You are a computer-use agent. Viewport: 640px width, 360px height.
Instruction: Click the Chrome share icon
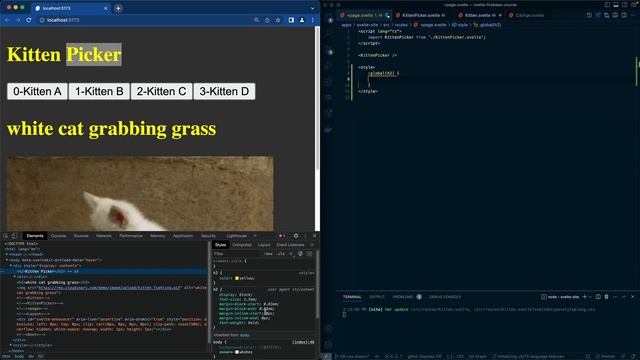[x=267, y=20]
